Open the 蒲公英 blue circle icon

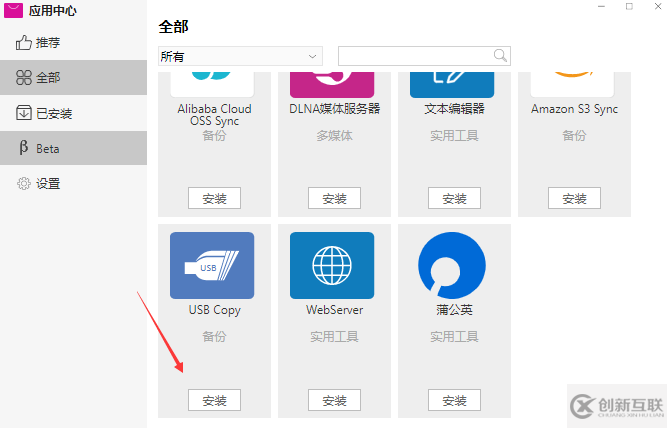[x=452, y=265]
